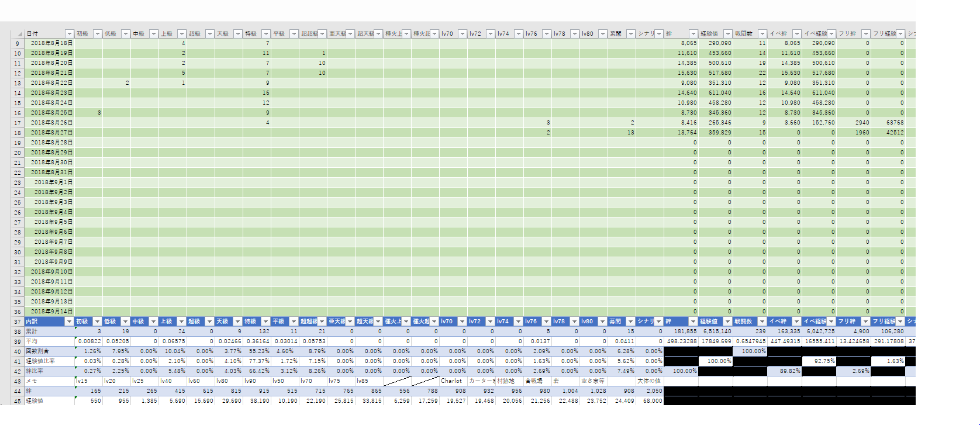The width and height of the screenshot is (980, 425).
Task: Expand the 特級 filter in top header
Action: click(266, 34)
